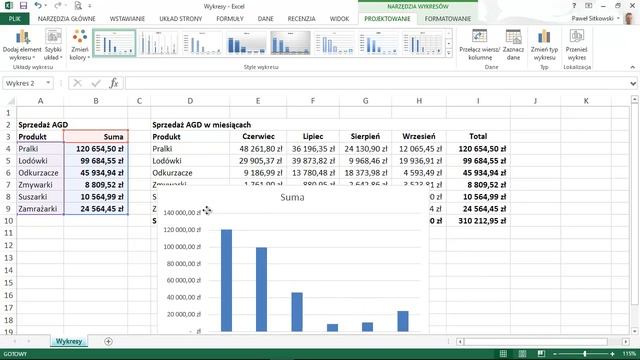
Task: Click Zmień typ wykresu button
Action: 544,45
